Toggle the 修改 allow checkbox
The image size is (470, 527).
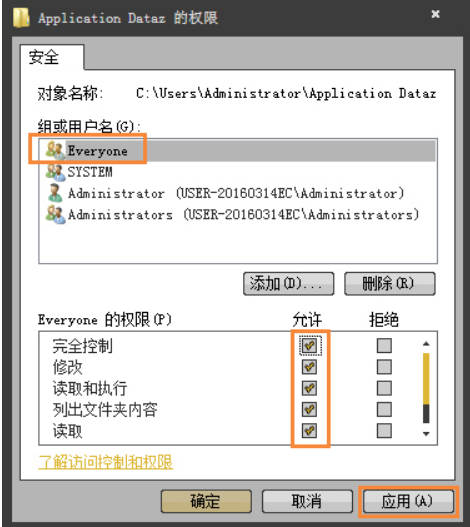click(x=310, y=367)
